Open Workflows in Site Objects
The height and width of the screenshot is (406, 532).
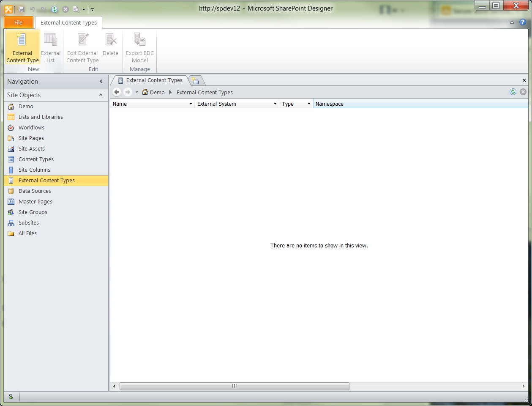pos(56,127)
